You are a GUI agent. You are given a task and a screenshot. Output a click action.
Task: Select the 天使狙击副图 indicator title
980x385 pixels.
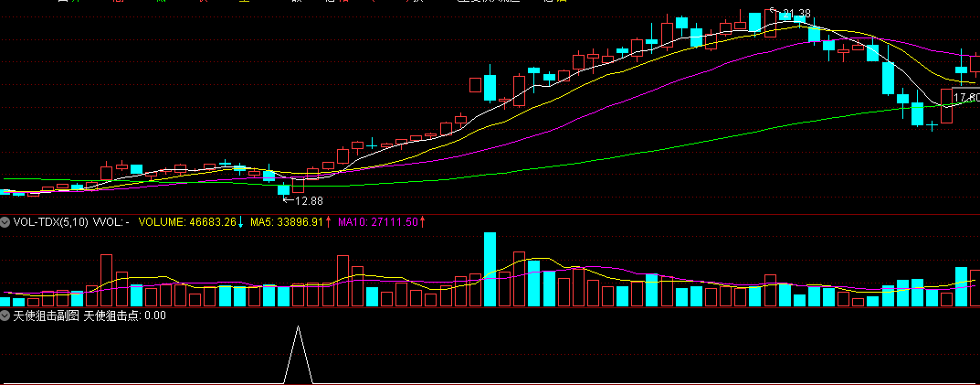click(x=47, y=315)
